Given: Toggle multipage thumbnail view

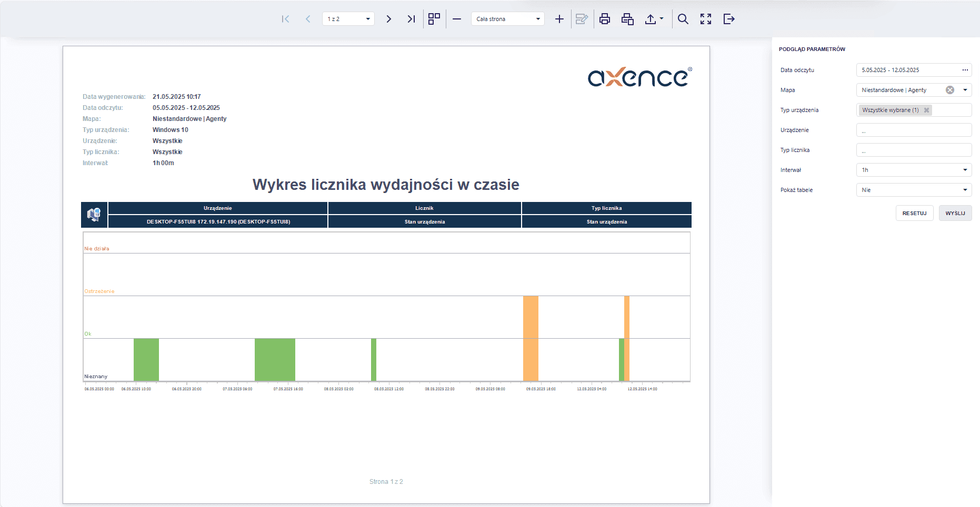Looking at the screenshot, I should [434, 19].
